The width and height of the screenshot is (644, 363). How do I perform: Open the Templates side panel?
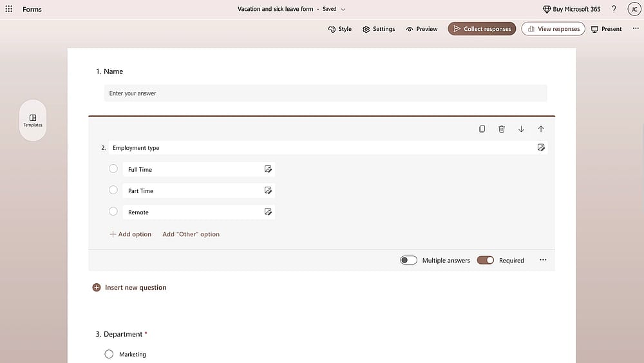33,120
